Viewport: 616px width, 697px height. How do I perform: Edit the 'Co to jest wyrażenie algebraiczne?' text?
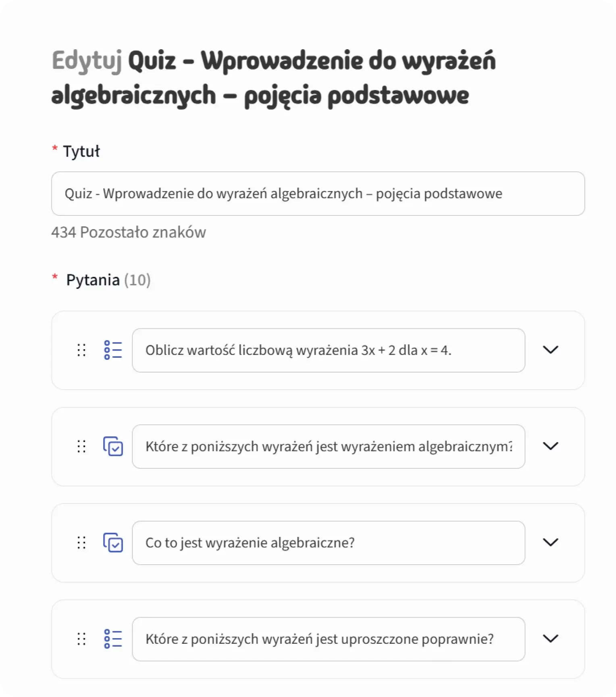328,543
